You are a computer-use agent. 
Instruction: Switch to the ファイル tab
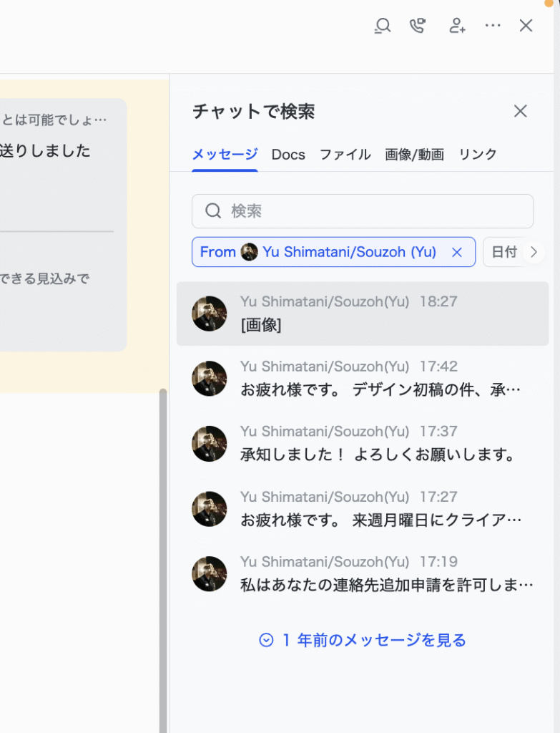345,155
